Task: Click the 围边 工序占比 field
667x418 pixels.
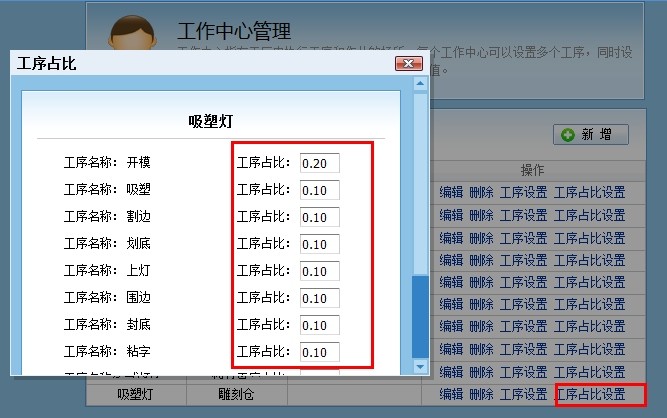Action: pos(319,298)
